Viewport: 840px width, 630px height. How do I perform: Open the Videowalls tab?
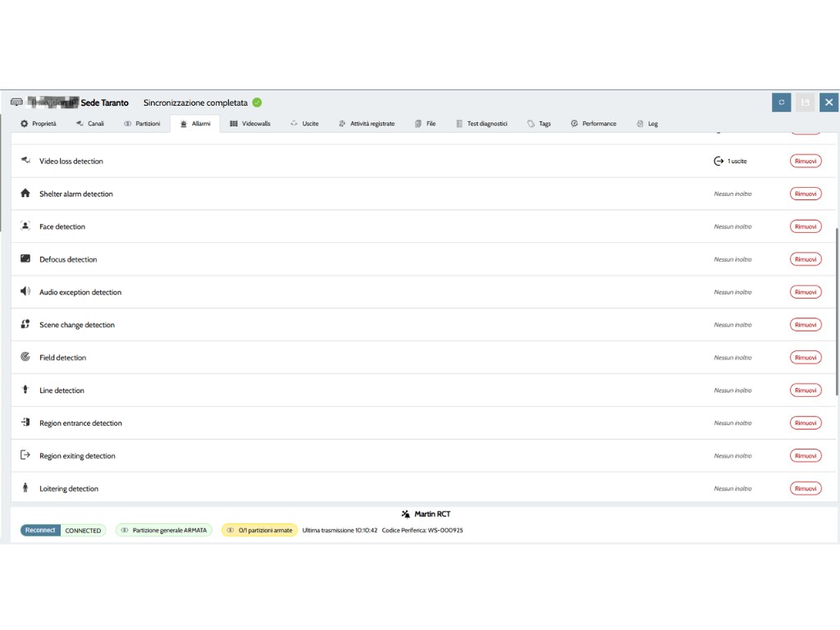[250, 124]
